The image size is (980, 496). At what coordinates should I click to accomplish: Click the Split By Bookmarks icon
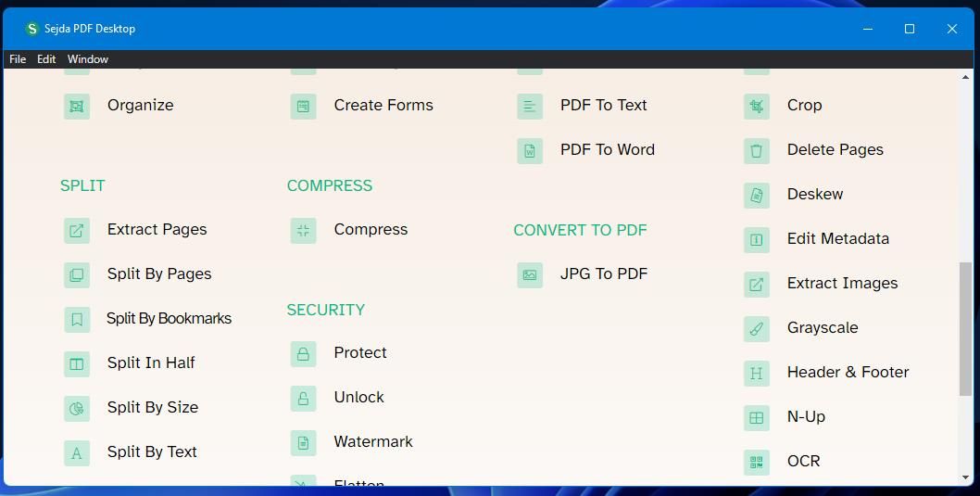point(77,320)
